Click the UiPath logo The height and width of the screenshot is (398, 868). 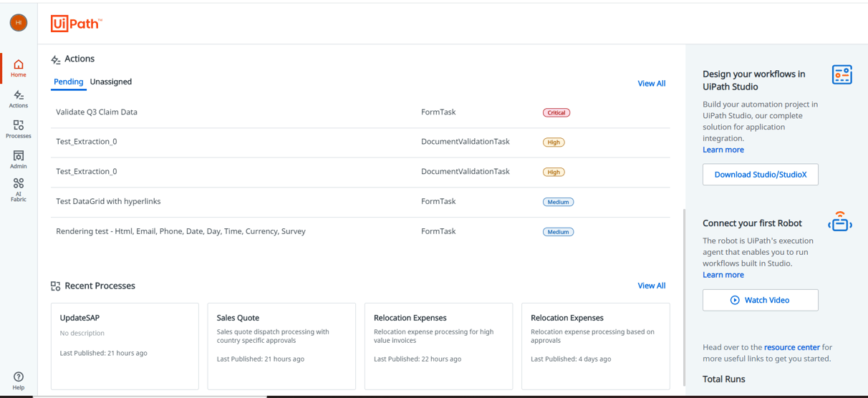pos(77,24)
